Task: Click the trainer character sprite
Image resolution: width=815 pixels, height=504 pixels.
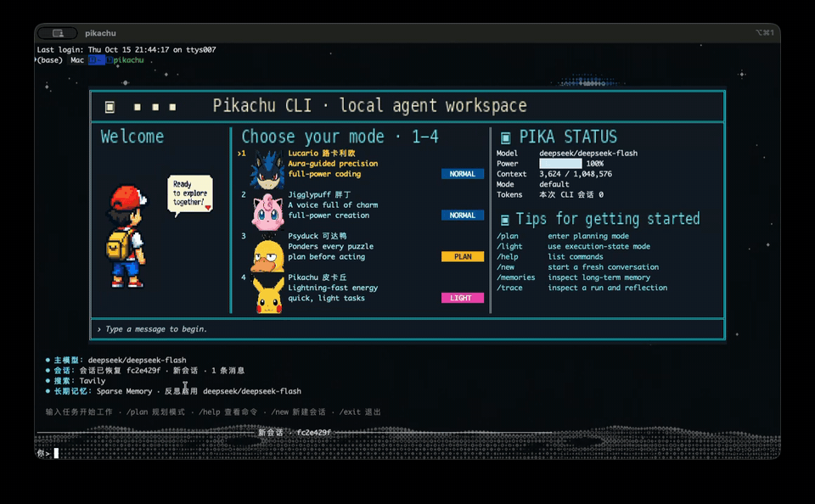Action: pyautogui.click(x=126, y=237)
